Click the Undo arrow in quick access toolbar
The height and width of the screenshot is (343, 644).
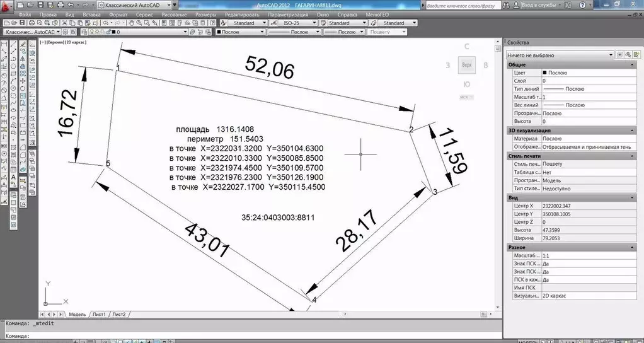pos(71,5)
